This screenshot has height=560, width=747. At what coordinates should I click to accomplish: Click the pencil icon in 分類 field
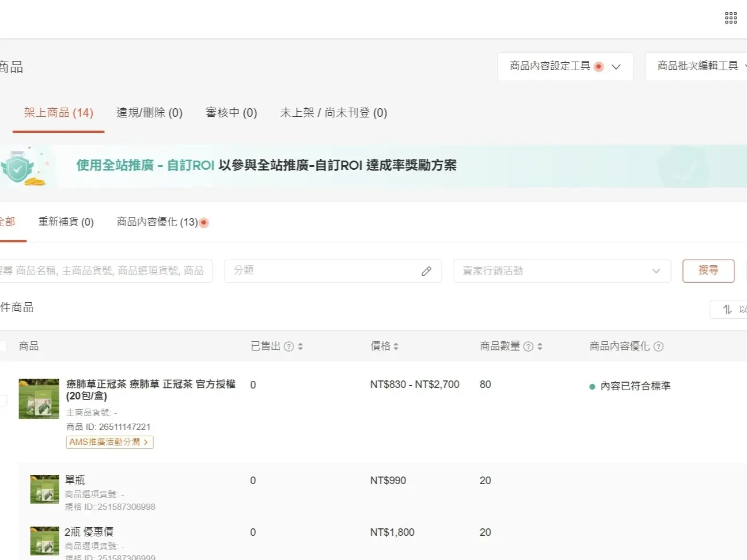[426, 271]
